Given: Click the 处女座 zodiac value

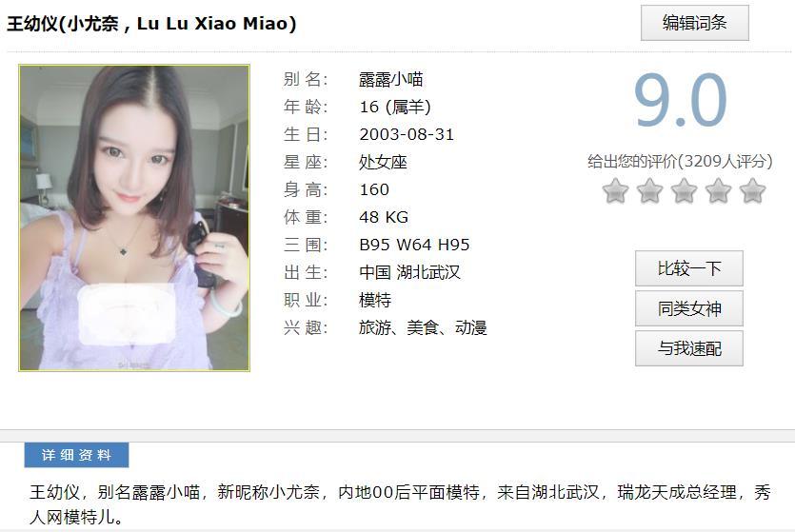Looking at the screenshot, I should click(x=384, y=162).
